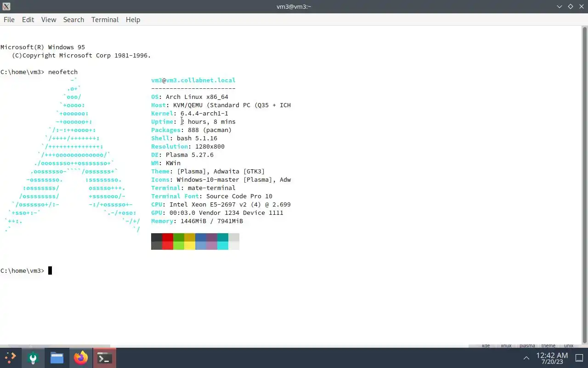The height and width of the screenshot is (368, 588).
Task: Open the Help menu
Action: coord(133,20)
